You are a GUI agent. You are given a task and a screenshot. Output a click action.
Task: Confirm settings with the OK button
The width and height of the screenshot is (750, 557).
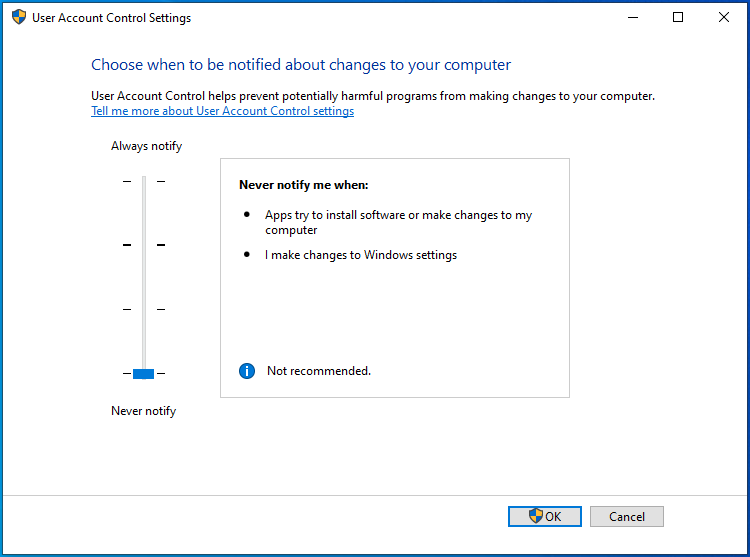[x=545, y=516]
